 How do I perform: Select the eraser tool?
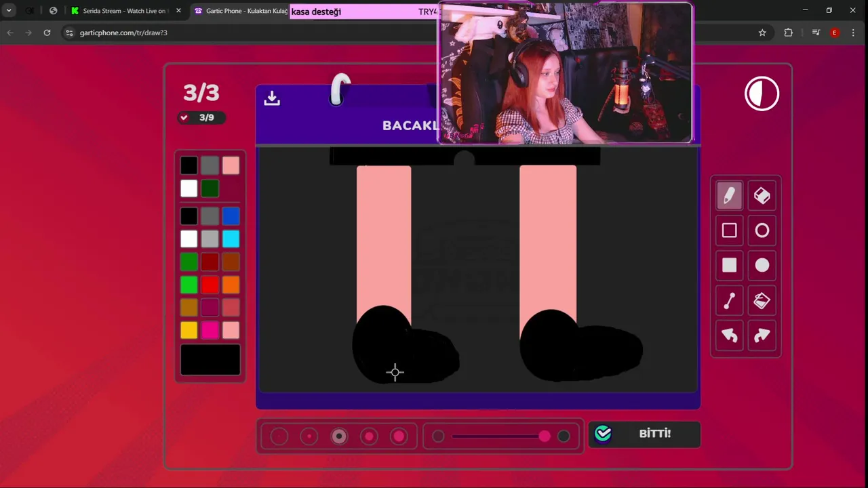[762, 196]
